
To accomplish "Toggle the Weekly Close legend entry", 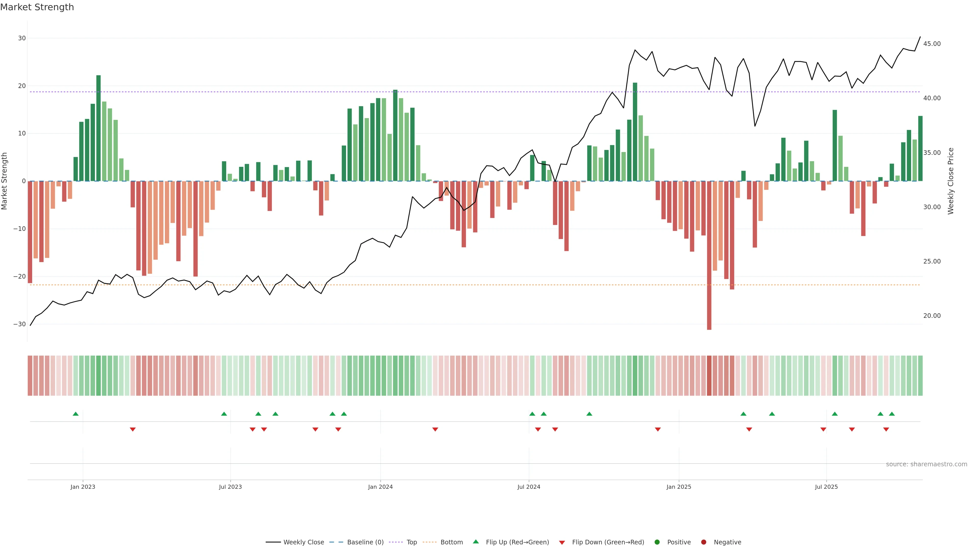I will click(303, 542).
